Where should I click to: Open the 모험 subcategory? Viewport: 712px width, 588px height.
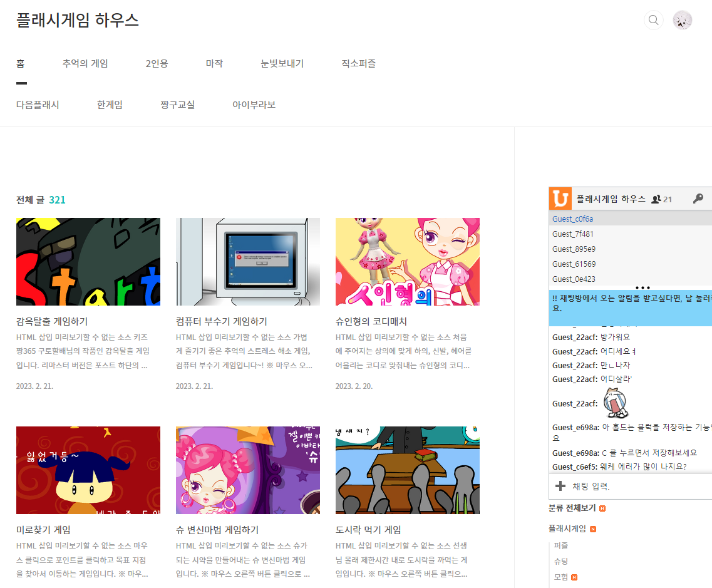(561, 577)
